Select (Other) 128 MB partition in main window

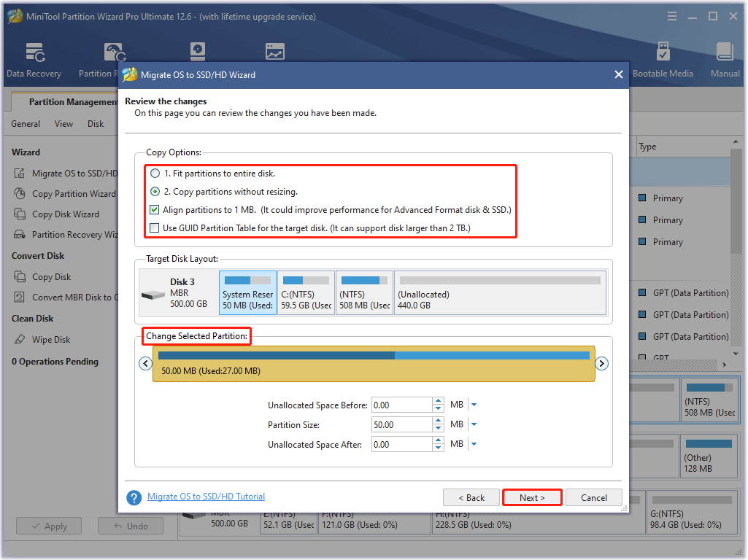coord(709,456)
